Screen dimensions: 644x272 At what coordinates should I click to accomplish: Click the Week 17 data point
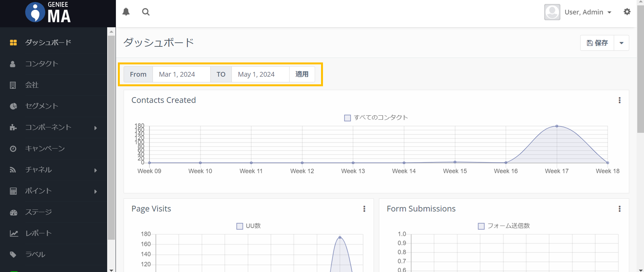(x=557, y=126)
